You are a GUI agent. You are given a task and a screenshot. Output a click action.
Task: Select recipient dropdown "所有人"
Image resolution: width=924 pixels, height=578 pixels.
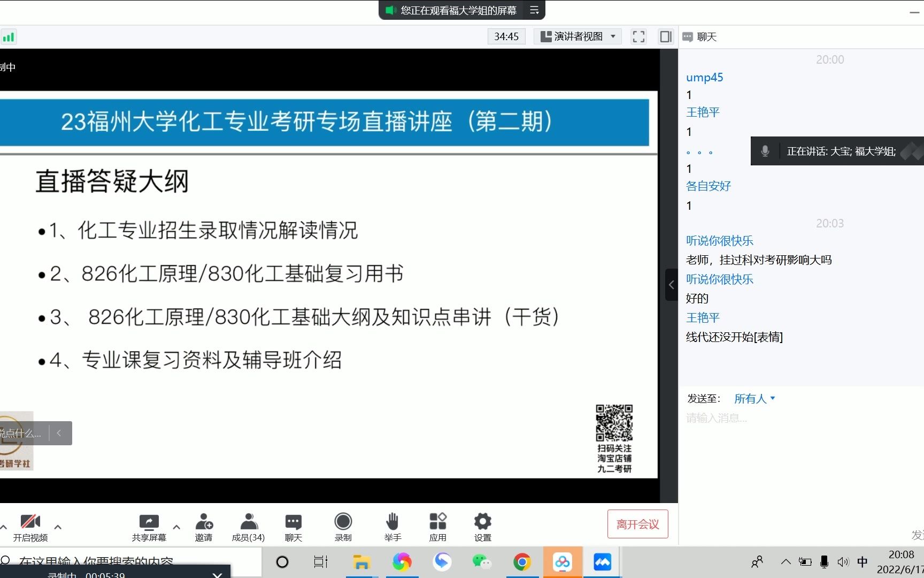point(754,399)
